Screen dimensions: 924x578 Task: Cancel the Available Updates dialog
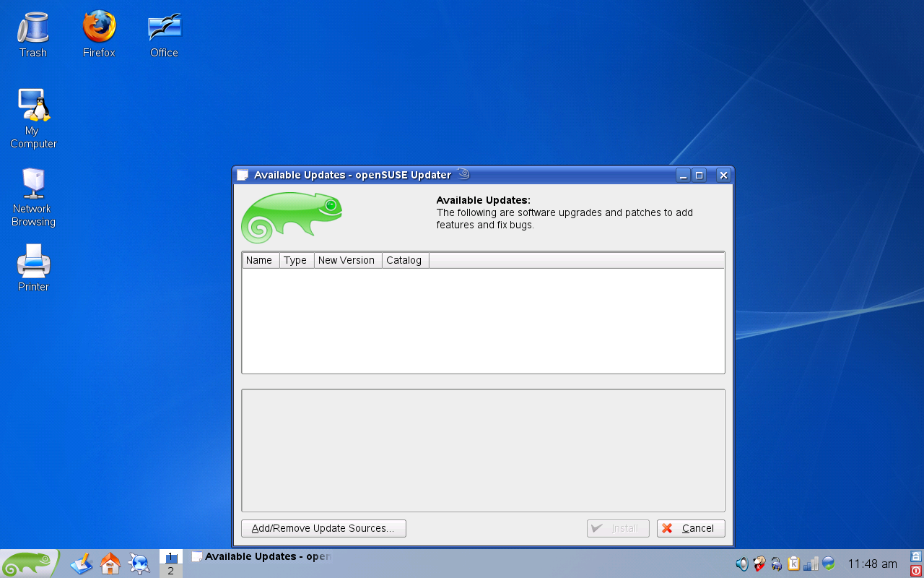pyautogui.click(x=691, y=528)
